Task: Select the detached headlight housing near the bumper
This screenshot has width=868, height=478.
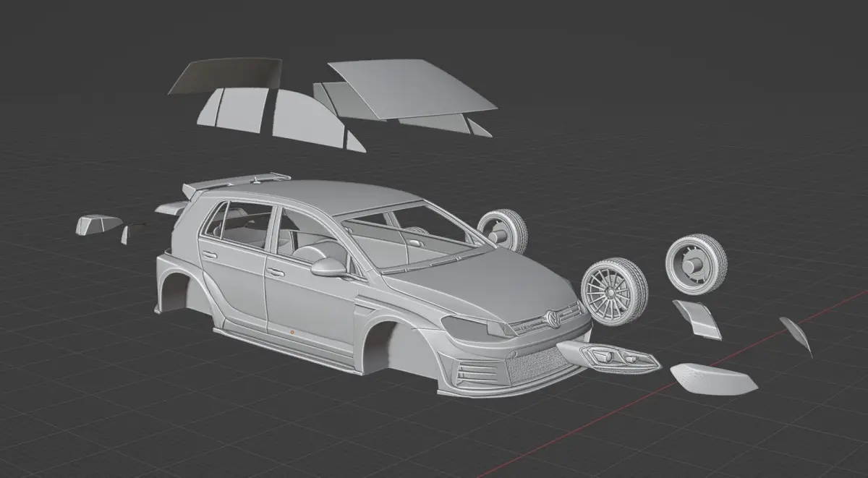Action: pyautogui.click(x=613, y=356)
